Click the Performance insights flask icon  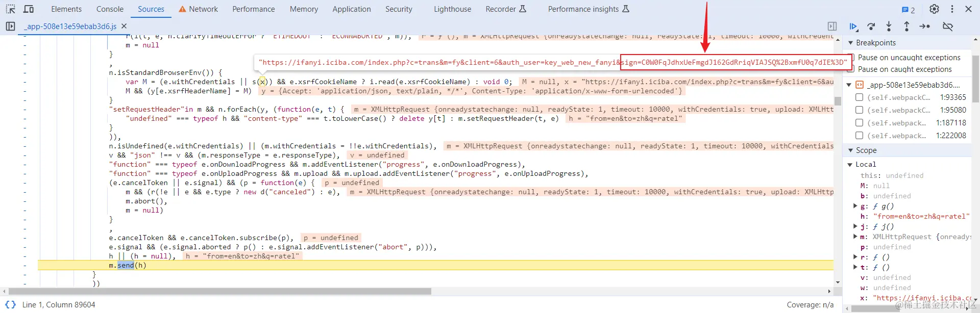[x=626, y=9]
